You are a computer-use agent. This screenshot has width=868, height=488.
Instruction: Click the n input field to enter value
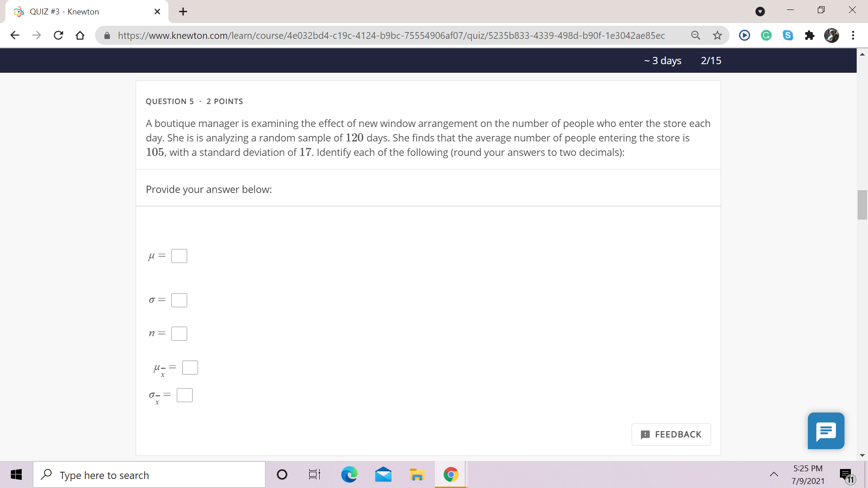[x=179, y=333]
